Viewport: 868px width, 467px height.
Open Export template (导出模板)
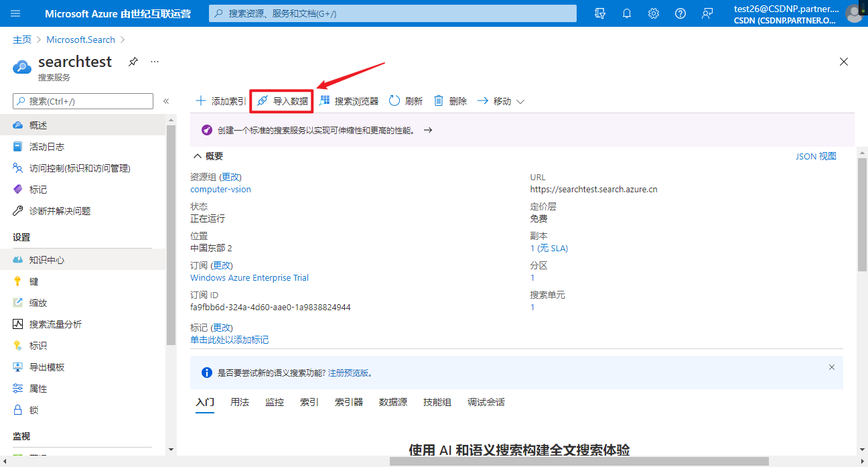[83, 367]
